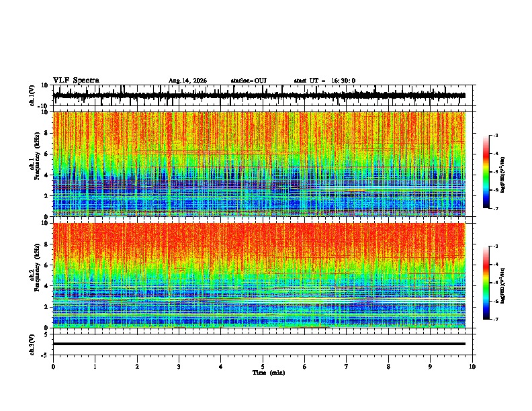This screenshot has height=411, width=532.
Task: Click the "station=OUI" header label
Action: click(249, 81)
